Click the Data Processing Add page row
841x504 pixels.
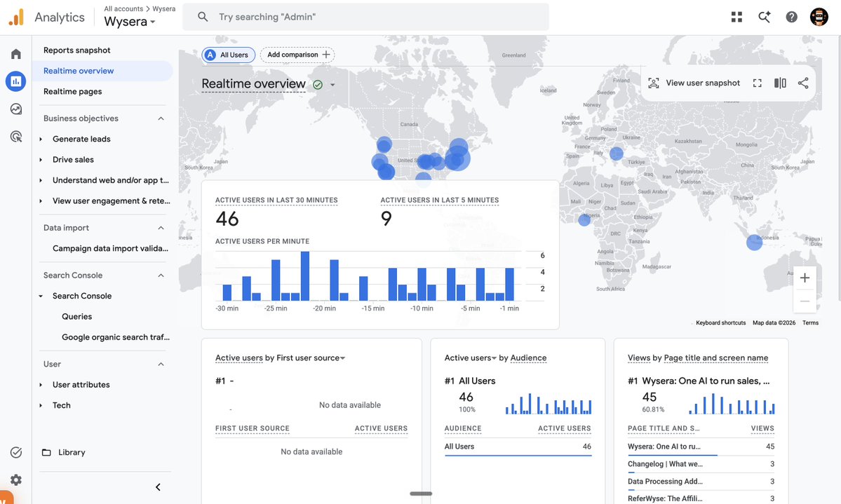coord(701,482)
